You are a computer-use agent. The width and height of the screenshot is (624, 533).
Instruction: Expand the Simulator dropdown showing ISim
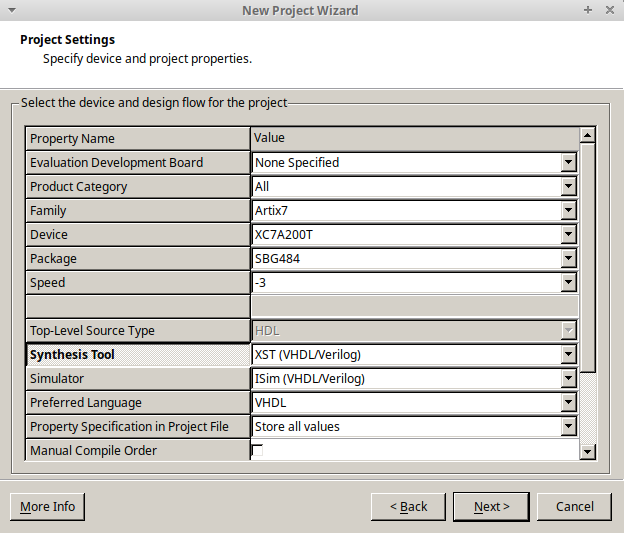pos(568,378)
